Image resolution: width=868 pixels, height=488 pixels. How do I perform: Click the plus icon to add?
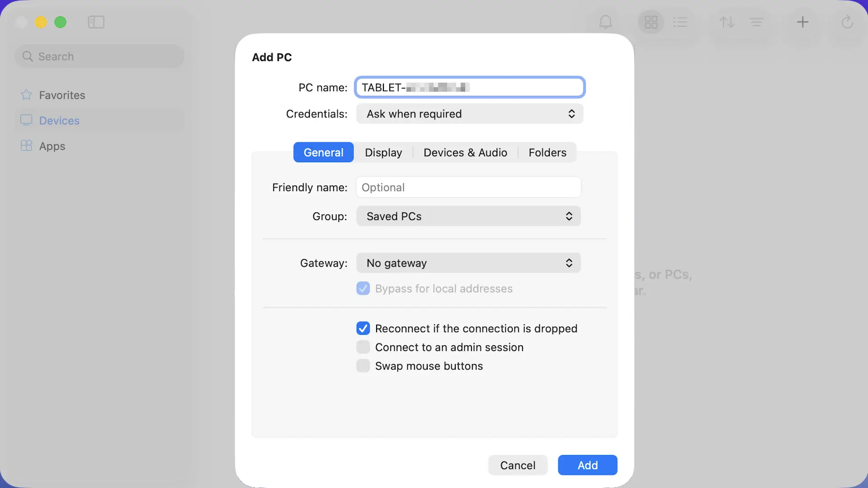coord(802,22)
